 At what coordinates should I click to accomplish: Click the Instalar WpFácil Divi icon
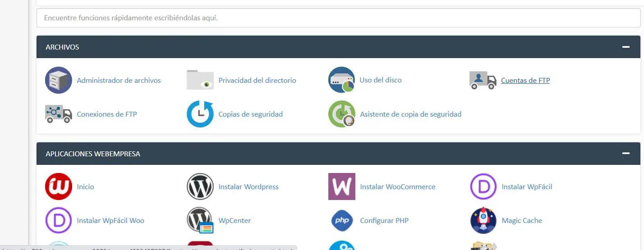(483, 186)
